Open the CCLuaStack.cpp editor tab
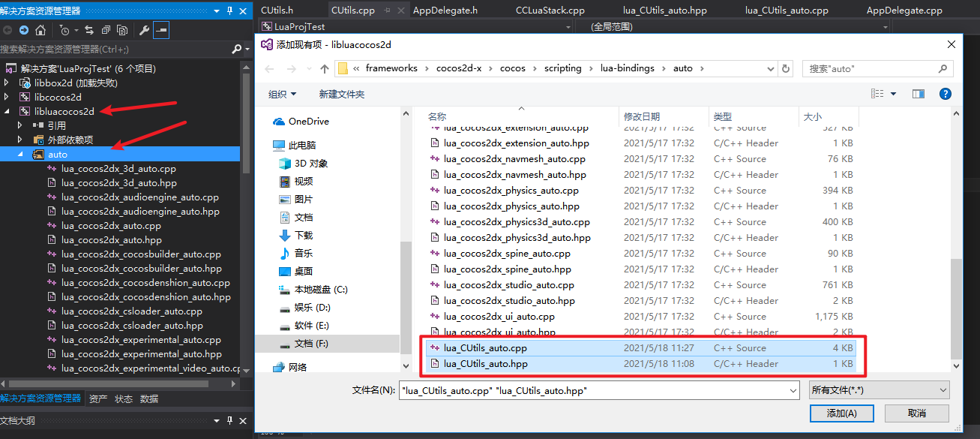The image size is (980, 439). [550, 11]
